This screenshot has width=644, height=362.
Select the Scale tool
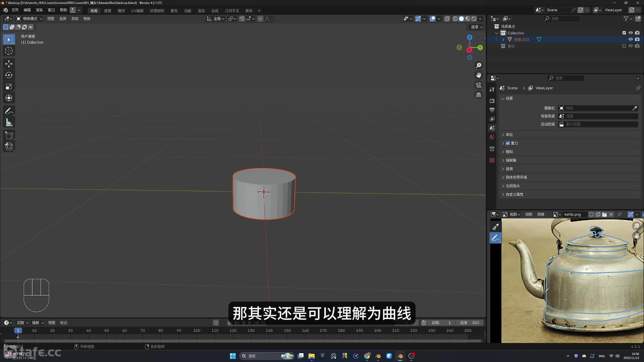click(x=9, y=87)
